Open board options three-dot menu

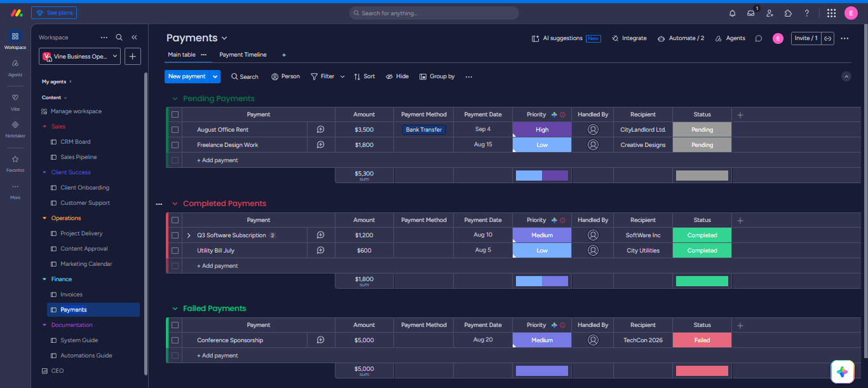[x=844, y=38]
